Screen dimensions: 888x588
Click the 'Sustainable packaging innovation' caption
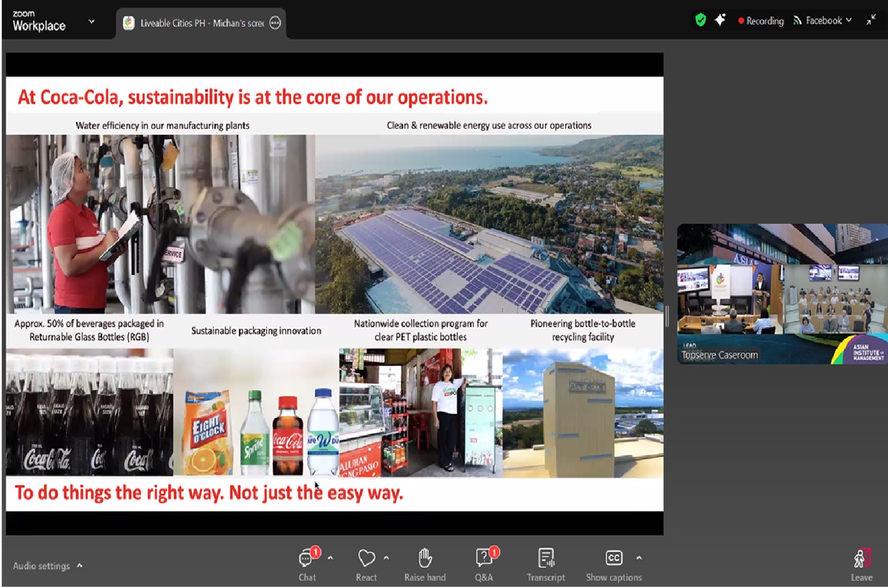pos(256,331)
